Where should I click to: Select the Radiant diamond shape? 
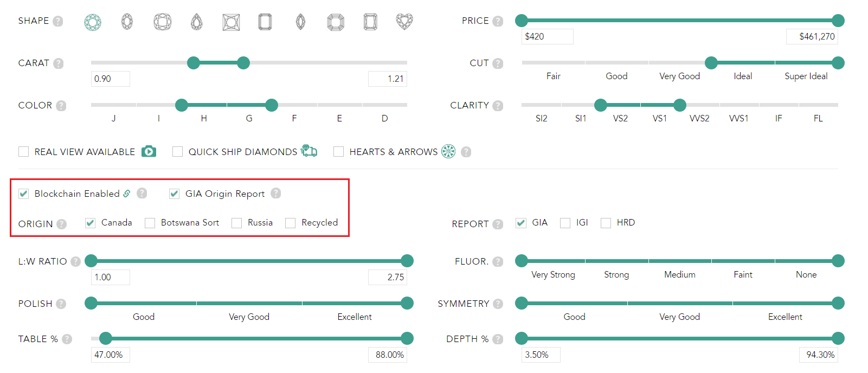coord(370,22)
